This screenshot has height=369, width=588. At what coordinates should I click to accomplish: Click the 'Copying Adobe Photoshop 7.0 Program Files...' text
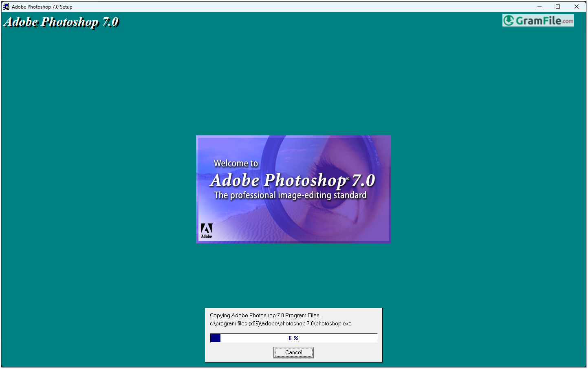click(x=266, y=315)
